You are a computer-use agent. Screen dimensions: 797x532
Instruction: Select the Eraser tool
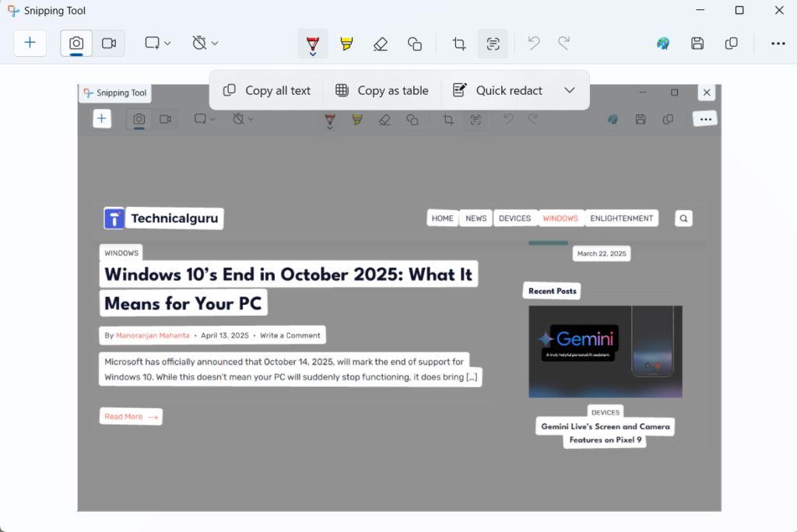pos(380,44)
